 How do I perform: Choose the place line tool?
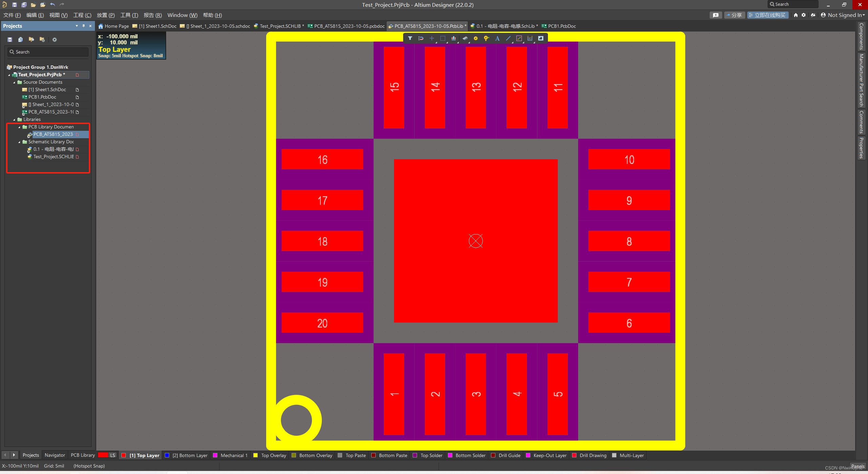tap(508, 38)
